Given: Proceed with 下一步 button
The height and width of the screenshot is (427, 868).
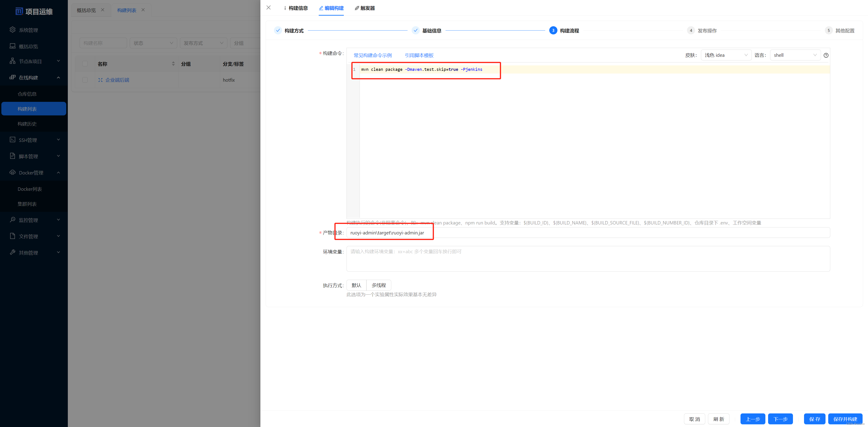Looking at the screenshot, I should tap(780, 419).
